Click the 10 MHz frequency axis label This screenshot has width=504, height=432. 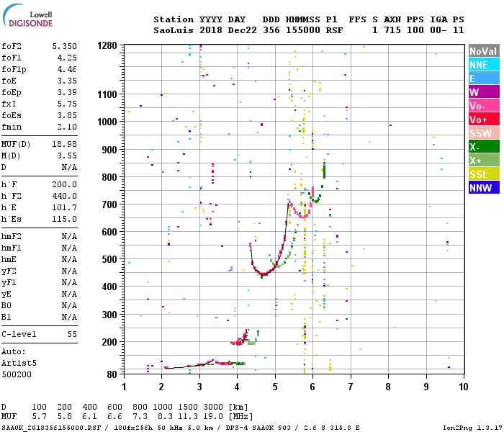click(463, 387)
